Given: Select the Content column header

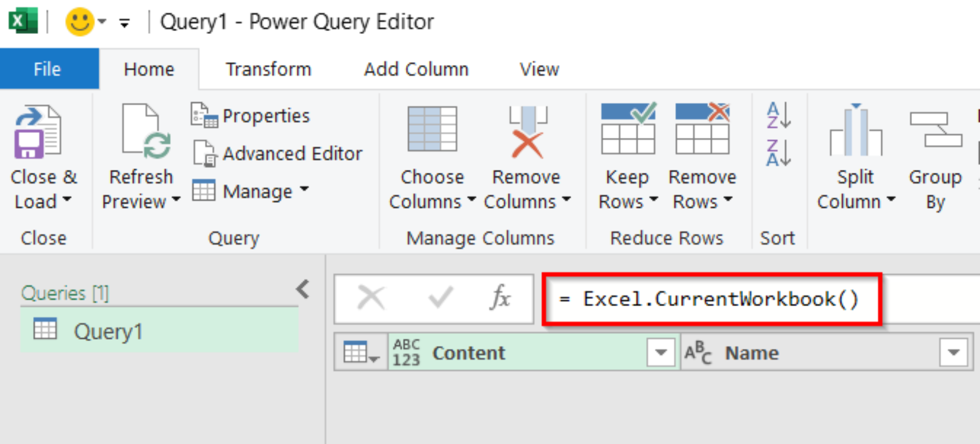Looking at the screenshot, I should [x=534, y=353].
